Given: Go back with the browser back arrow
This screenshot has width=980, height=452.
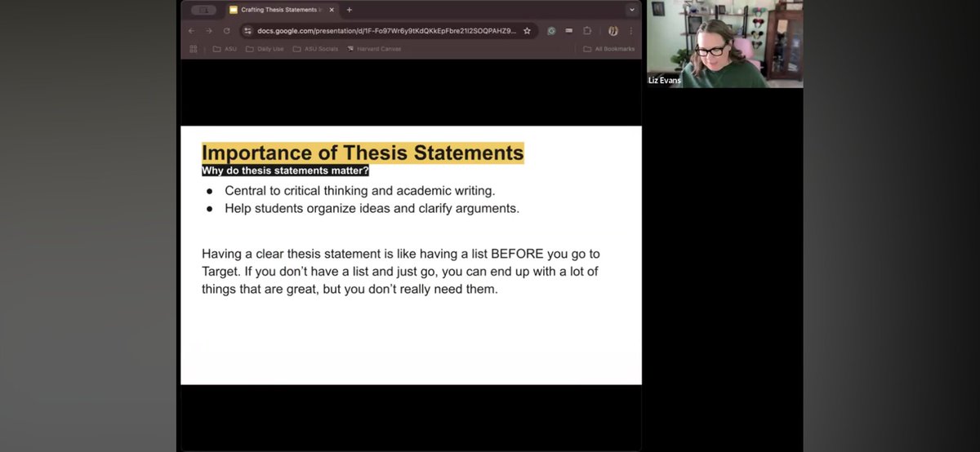Looking at the screenshot, I should (x=192, y=31).
